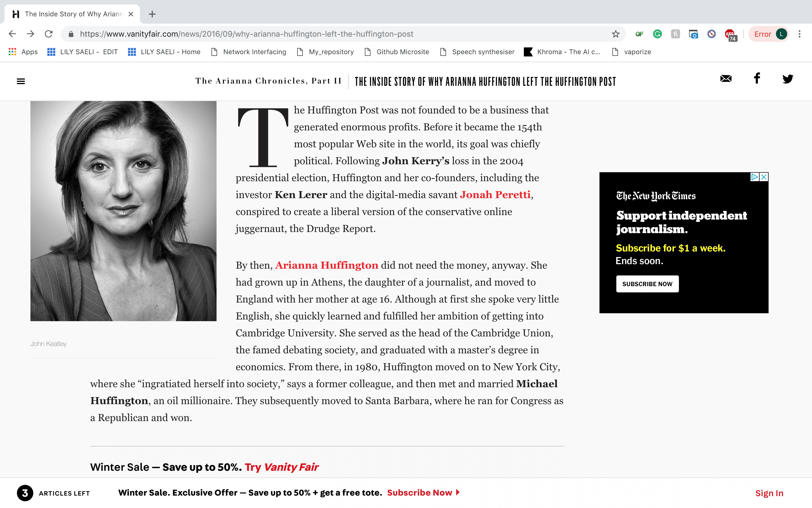Screen dimensions: 812x508
Task: Click the Arianna Huffington portrait photo
Action: click(123, 211)
